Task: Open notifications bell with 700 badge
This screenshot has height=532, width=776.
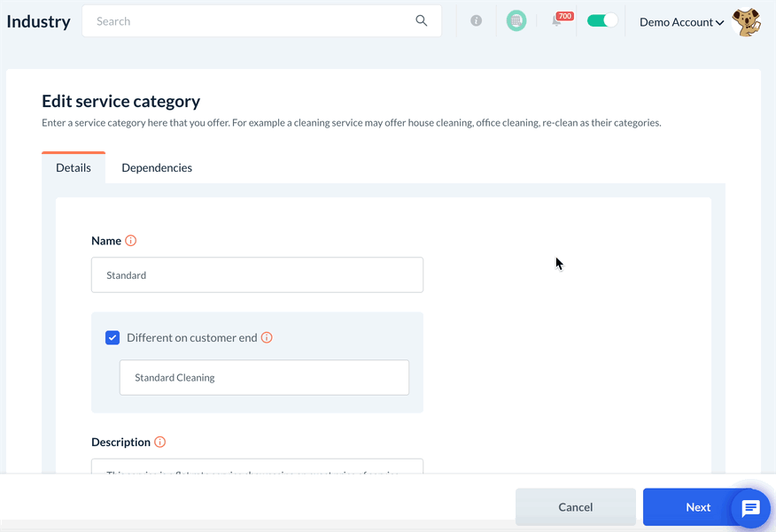Action: tap(557, 20)
